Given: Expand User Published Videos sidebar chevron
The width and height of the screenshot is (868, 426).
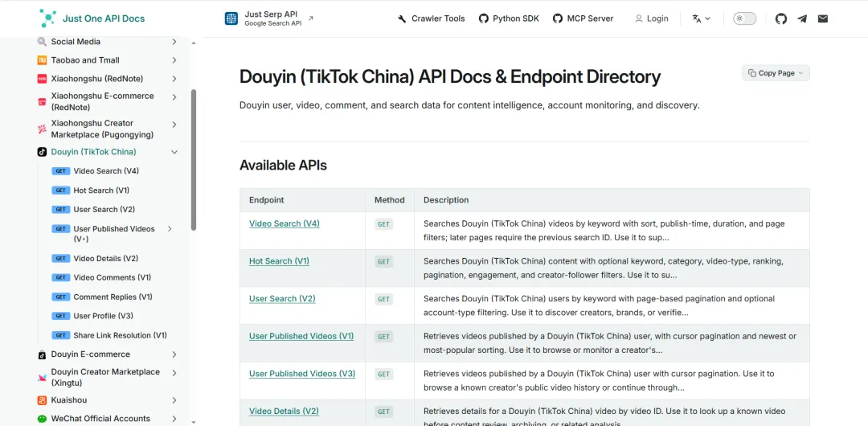Looking at the screenshot, I should click(x=170, y=229).
